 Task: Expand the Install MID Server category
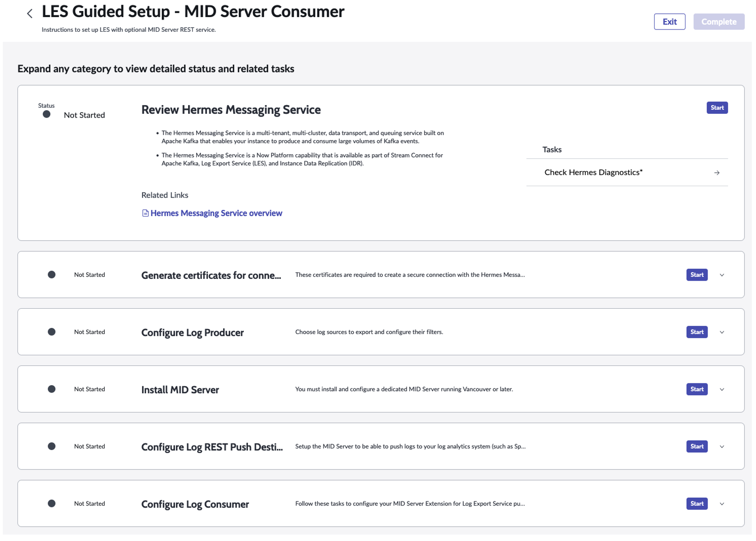click(722, 389)
